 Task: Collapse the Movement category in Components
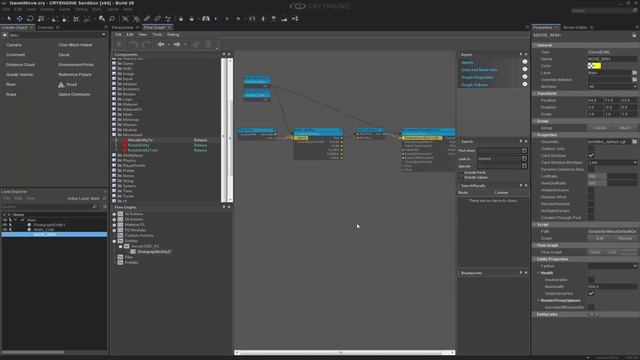coord(114,135)
